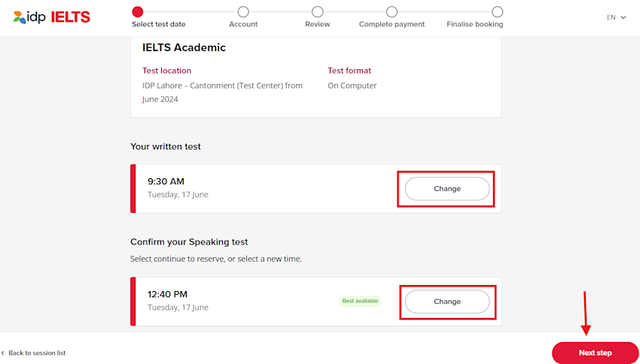
Task: Click the 'Finalise booking' step label
Action: point(474,24)
